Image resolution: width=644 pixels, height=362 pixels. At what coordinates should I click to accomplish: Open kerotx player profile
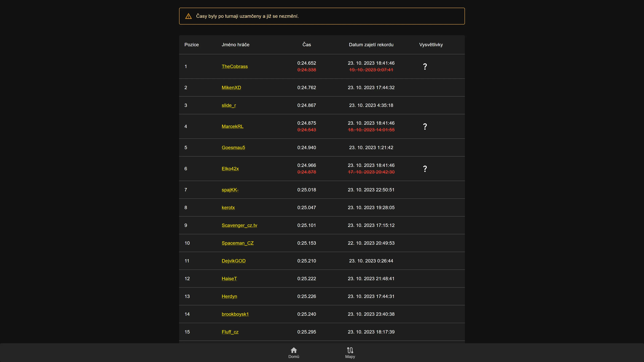pyautogui.click(x=228, y=207)
